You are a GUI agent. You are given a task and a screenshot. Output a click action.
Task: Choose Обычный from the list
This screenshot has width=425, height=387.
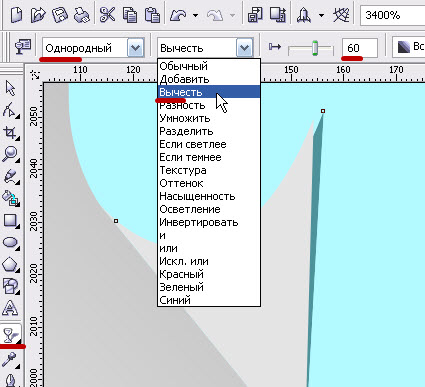click(209, 66)
